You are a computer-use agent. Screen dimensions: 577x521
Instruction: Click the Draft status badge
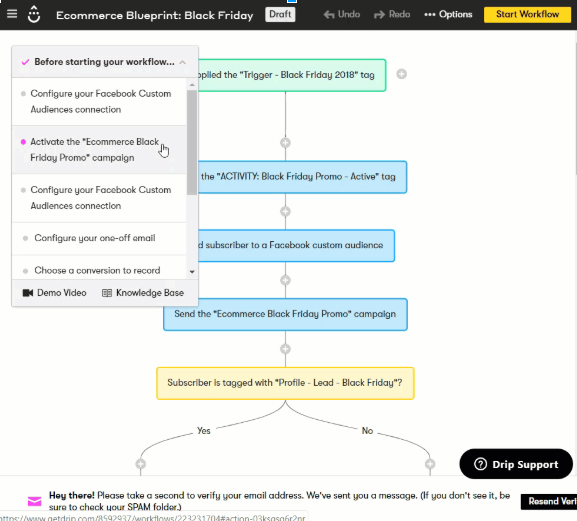280,14
